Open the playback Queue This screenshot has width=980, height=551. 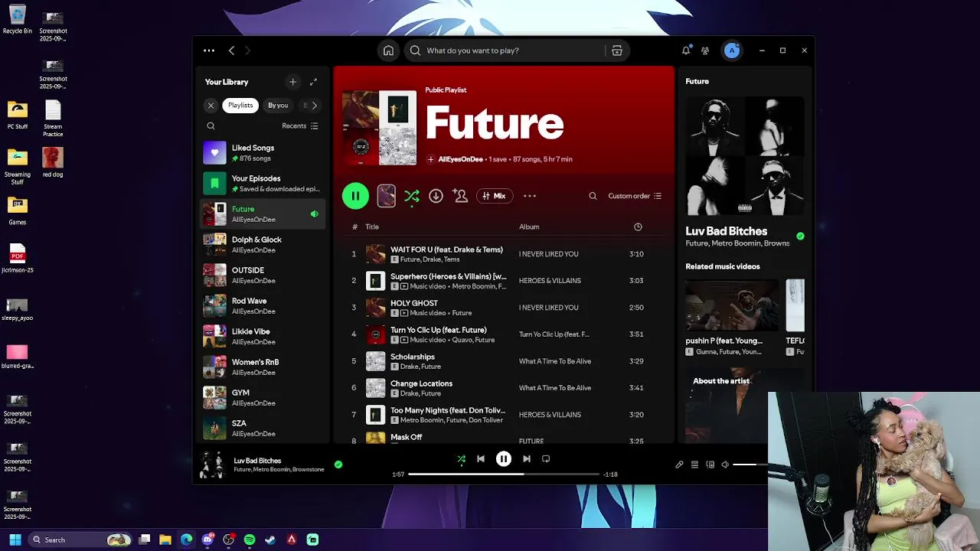tap(694, 465)
